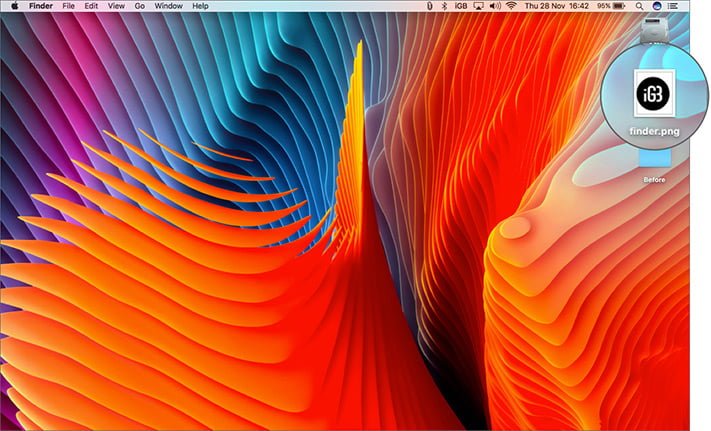Open the Wi-Fi status menu
The height and width of the screenshot is (431, 711).
(511, 6)
